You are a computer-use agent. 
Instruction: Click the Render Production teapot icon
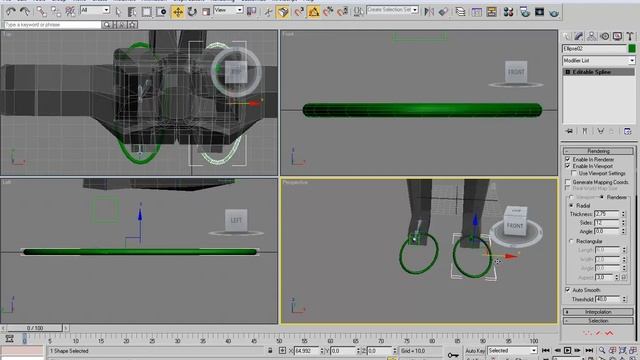(554, 12)
